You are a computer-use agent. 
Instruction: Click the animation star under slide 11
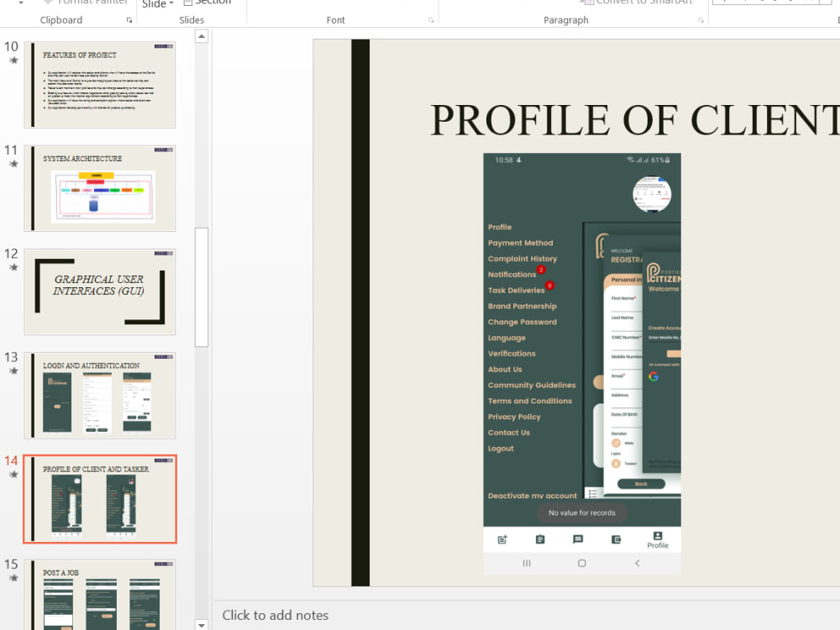(13, 164)
